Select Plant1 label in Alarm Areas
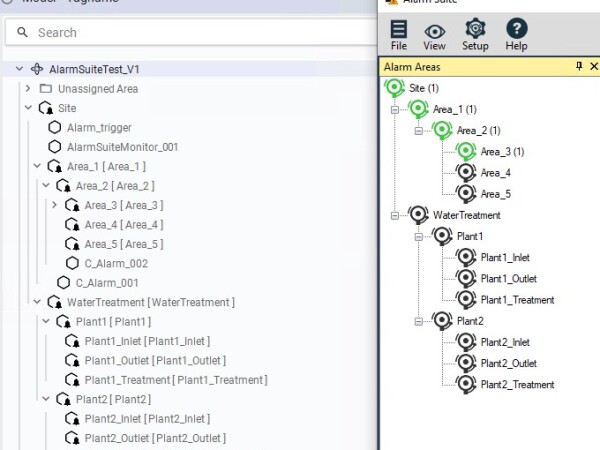This screenshot has width=600, height=450. click(470, 236)
